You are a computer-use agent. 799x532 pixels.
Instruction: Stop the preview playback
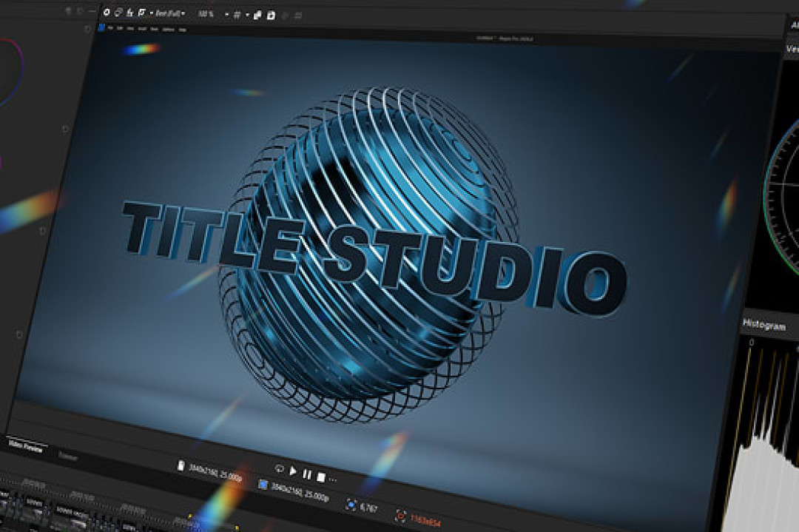tap(320, 477)
